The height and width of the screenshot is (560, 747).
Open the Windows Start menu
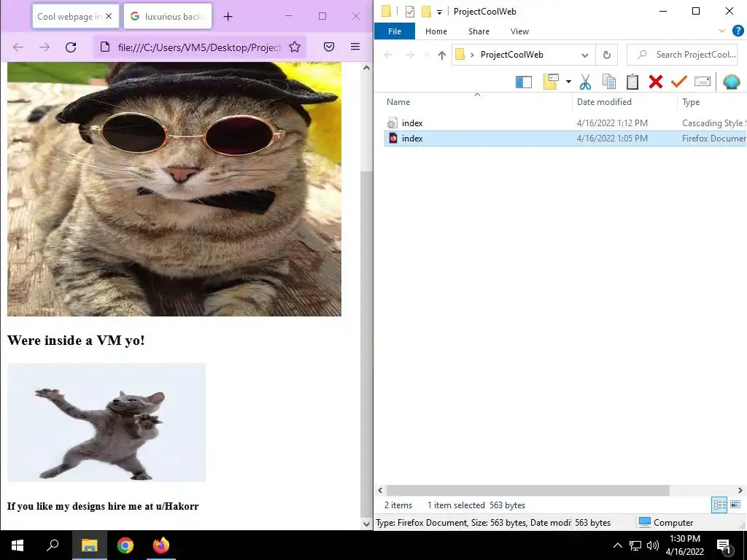[18, 545]
